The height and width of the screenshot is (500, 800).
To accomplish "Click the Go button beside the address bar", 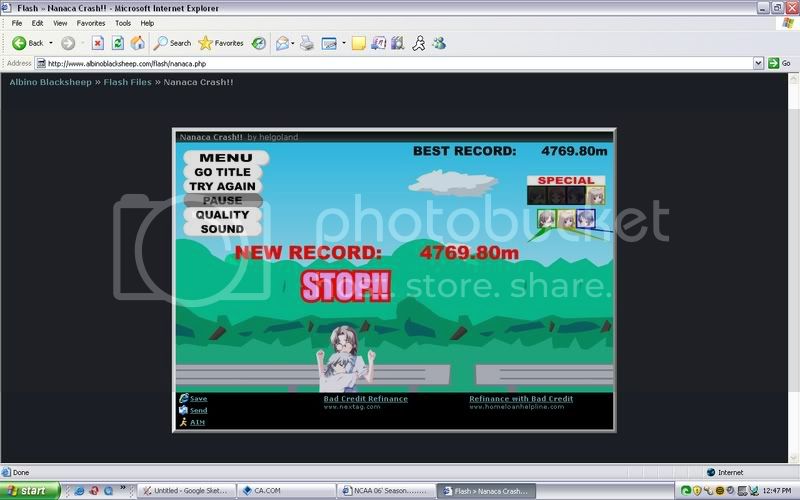I will coord(780,63).
